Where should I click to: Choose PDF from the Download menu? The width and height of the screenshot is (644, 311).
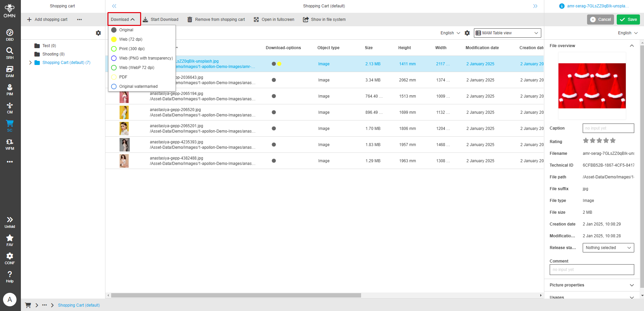123,77
